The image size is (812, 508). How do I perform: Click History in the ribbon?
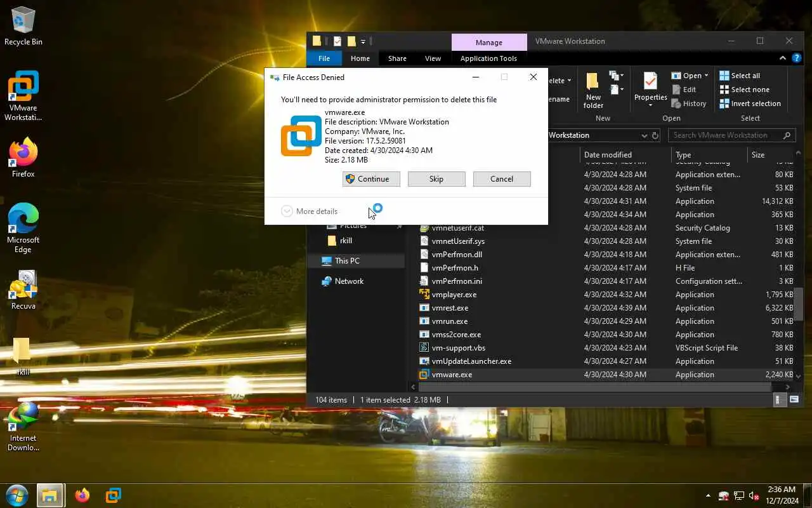coord(688,104)
